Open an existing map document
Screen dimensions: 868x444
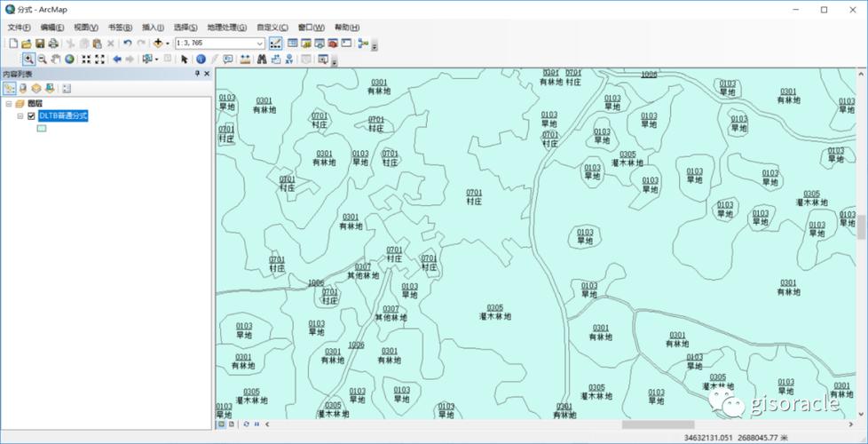[x=27, y=44]
